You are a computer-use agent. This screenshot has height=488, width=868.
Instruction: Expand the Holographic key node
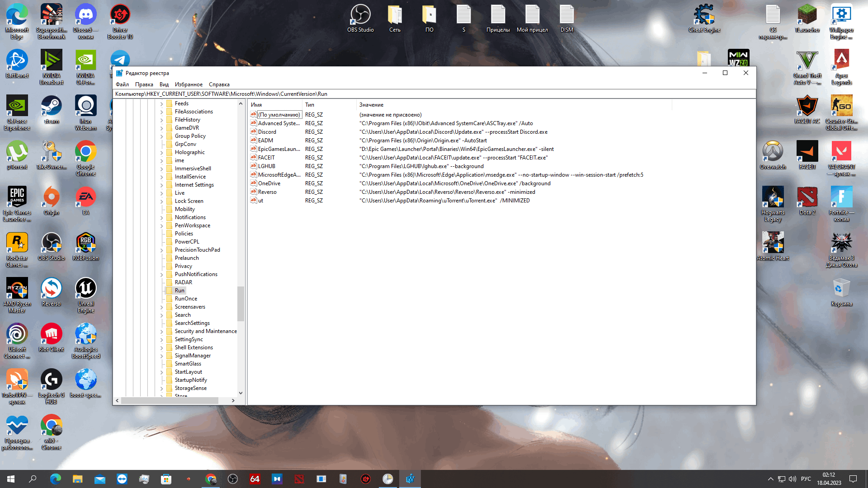click(x=161, y=152)
